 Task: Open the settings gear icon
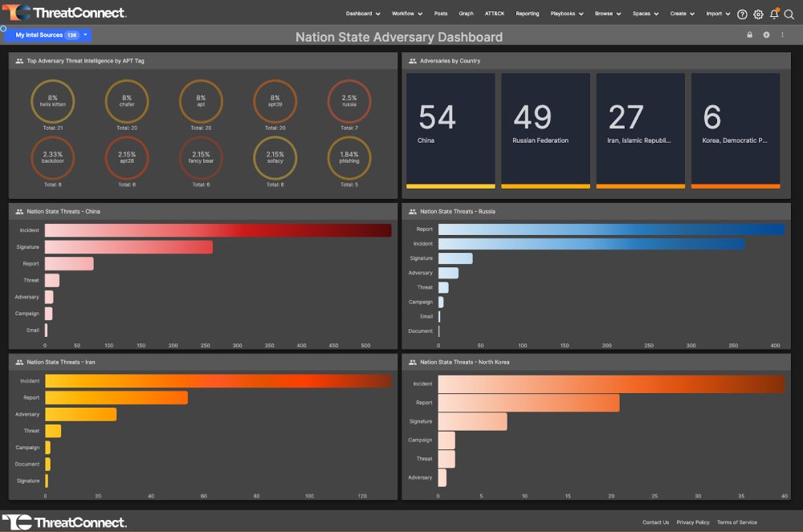coord(758,14)
